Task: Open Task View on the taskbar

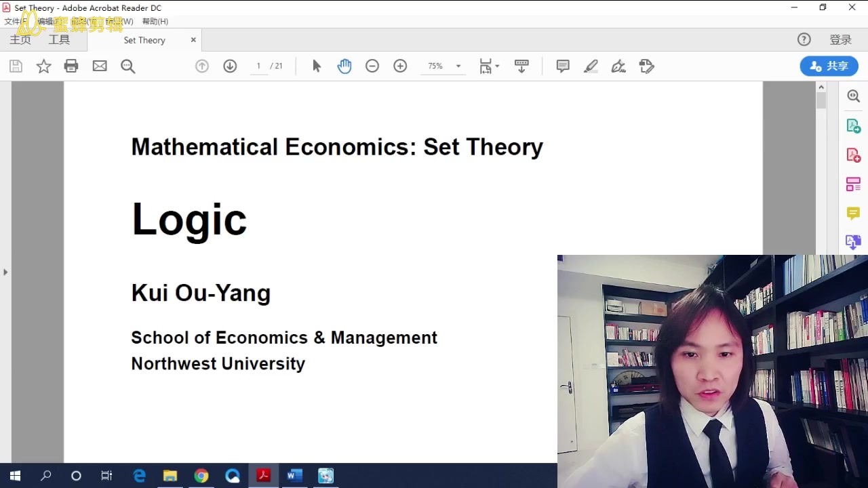Action: tap(106, 476)
